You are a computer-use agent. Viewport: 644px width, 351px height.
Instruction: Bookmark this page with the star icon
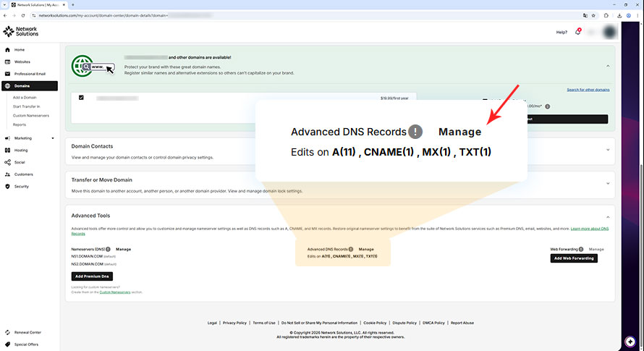tap(593, 15)
